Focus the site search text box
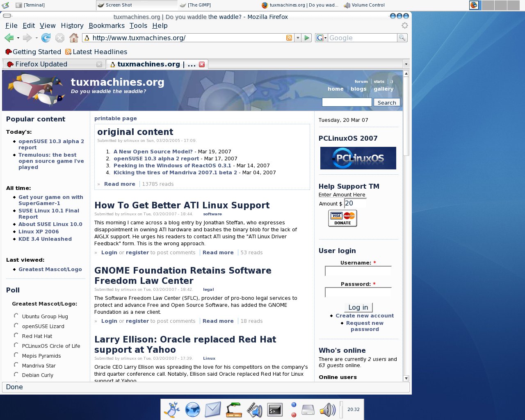525x420 pixels. 347,102
